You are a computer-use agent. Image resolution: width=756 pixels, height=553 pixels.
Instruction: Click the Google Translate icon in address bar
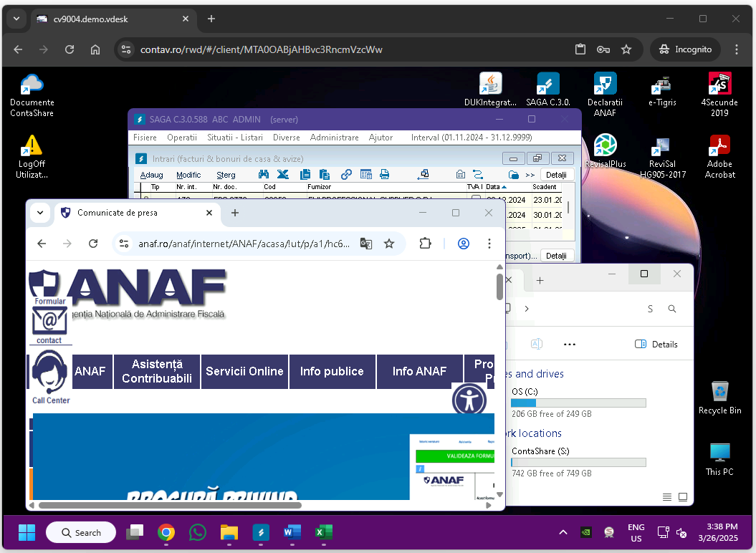[x=366, y=244]
